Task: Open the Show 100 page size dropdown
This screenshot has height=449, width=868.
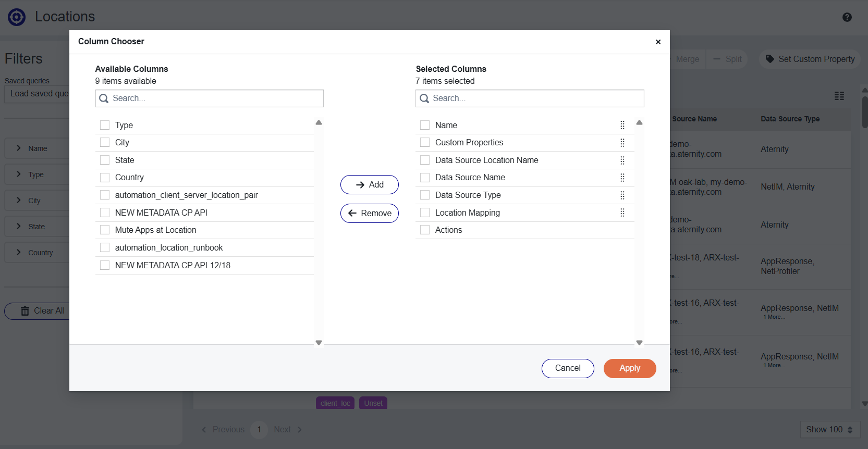Action: coord(829,430)
